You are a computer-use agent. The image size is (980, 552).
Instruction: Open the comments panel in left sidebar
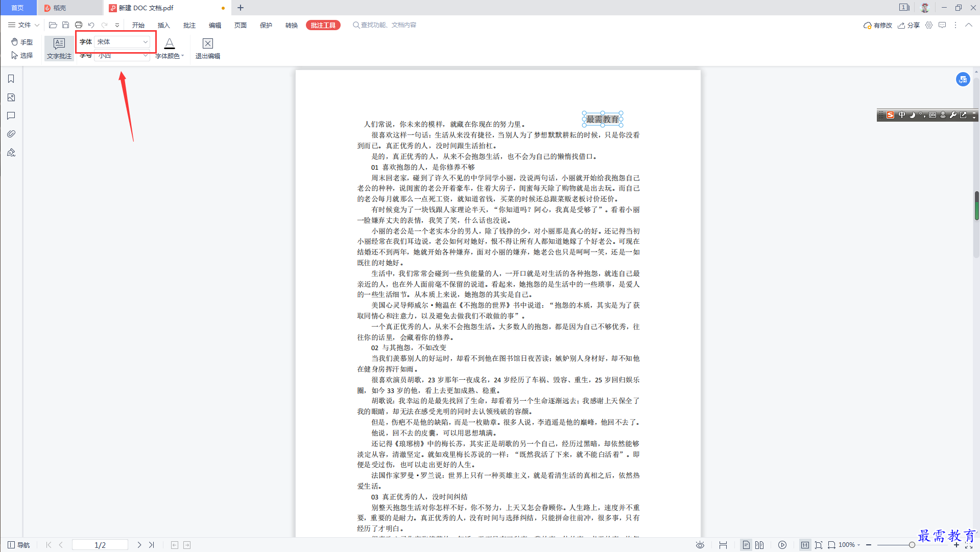coord(11,116)
